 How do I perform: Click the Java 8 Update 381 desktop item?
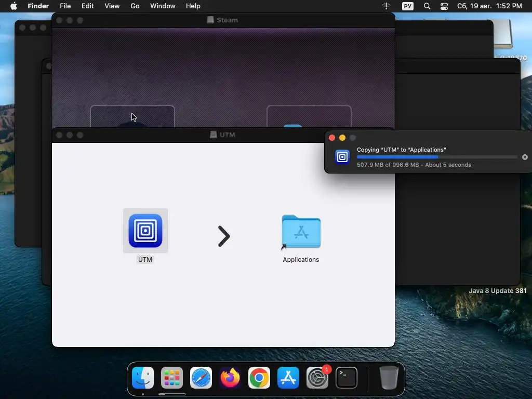tap(498, 291)
